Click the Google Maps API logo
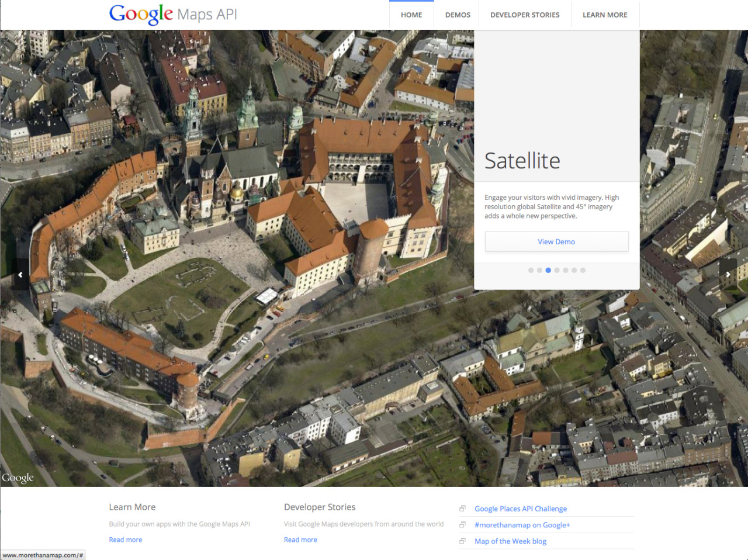 173,14
